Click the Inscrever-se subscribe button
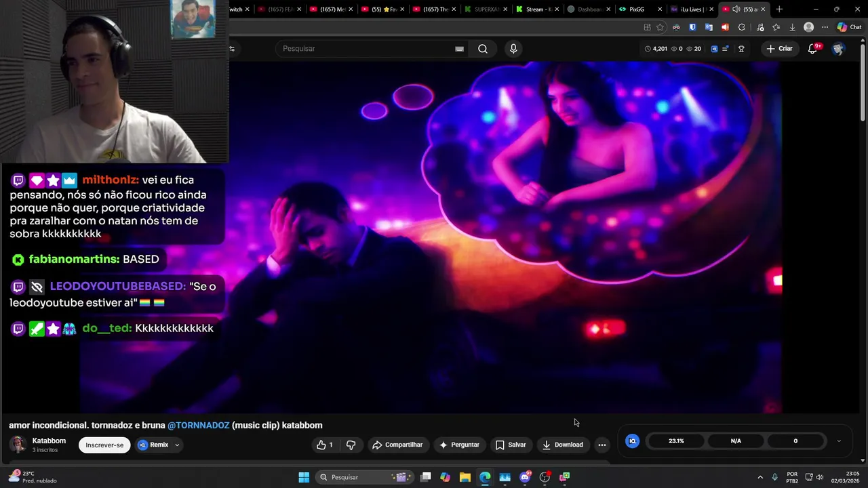Viewport: 868px width, 488px height. pos(104,445)
